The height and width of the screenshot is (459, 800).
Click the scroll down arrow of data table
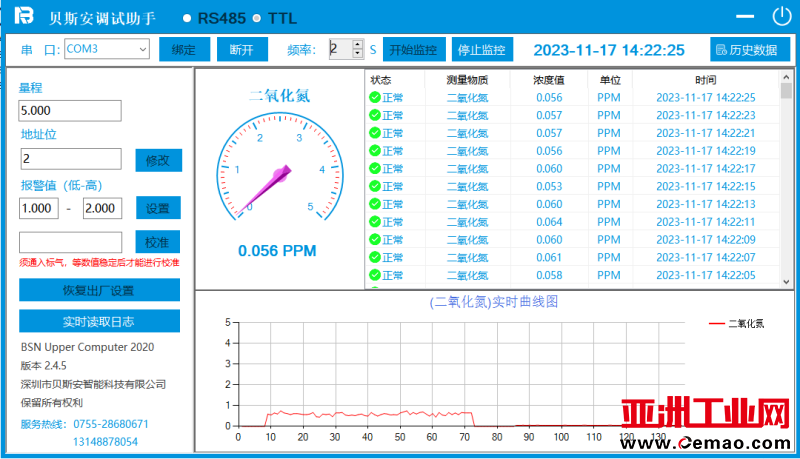pyautogui.click(x=786, y=282)
